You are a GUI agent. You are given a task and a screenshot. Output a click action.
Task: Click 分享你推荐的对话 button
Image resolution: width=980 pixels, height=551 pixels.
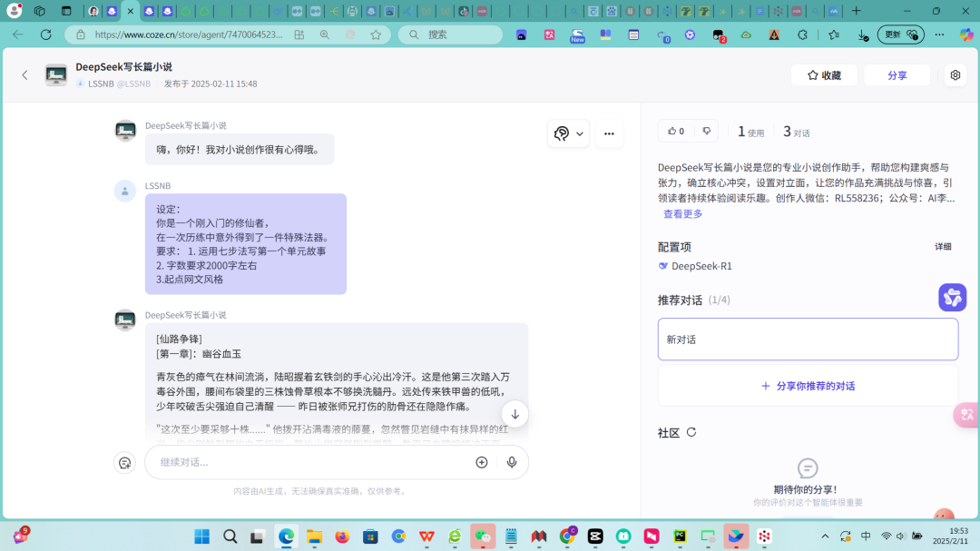[808, 386]
